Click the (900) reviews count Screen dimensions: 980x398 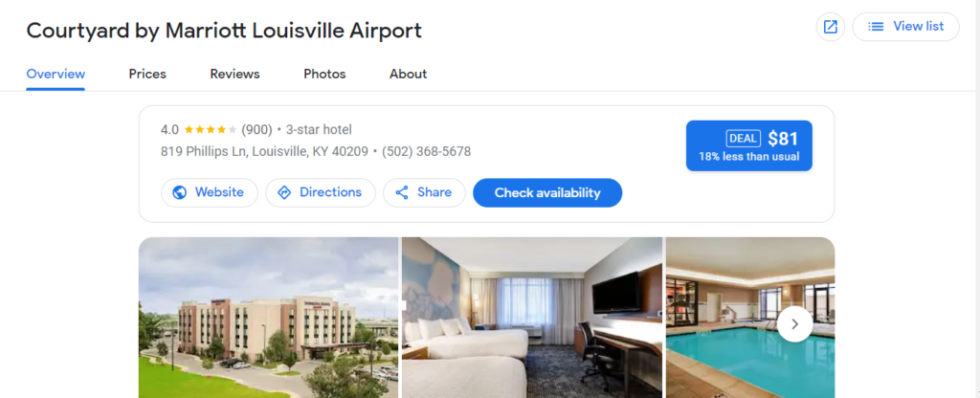pyautogui.click(x=256, y=130)
